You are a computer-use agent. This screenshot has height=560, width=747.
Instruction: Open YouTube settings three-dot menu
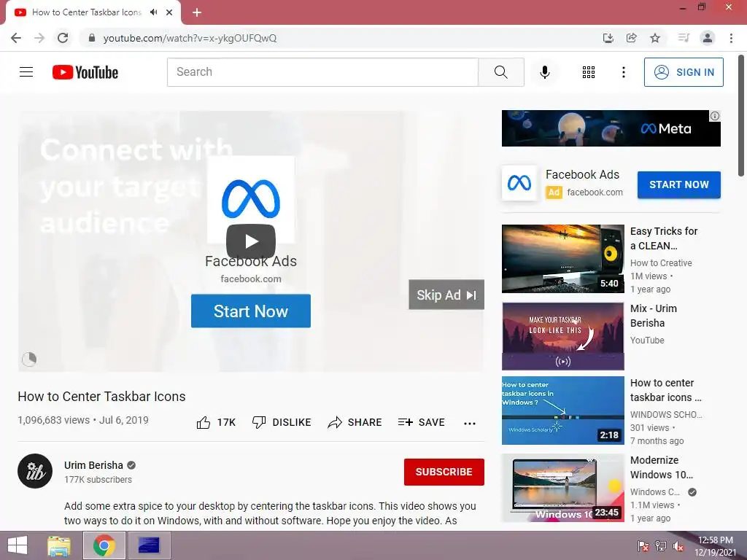tap(623, 72)
